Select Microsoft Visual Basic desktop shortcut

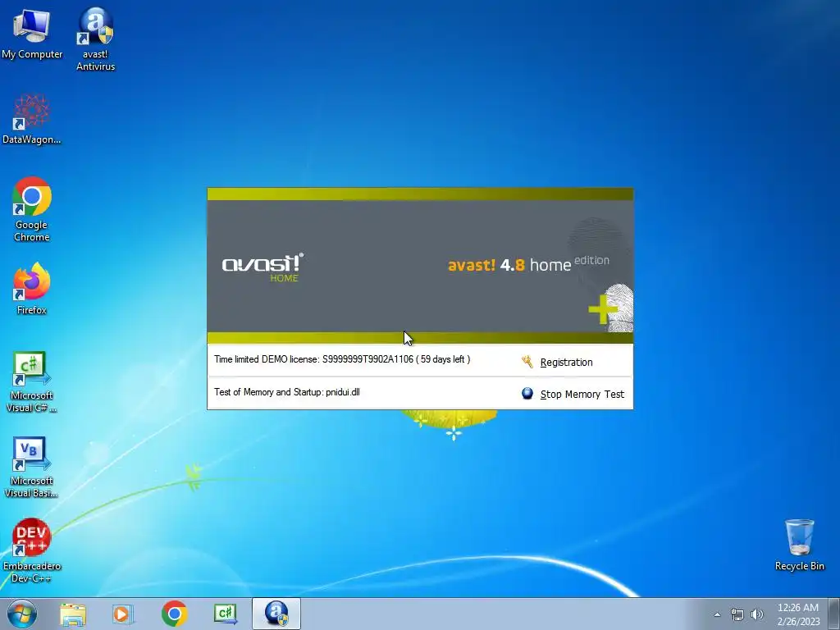[x=31, y=467]
